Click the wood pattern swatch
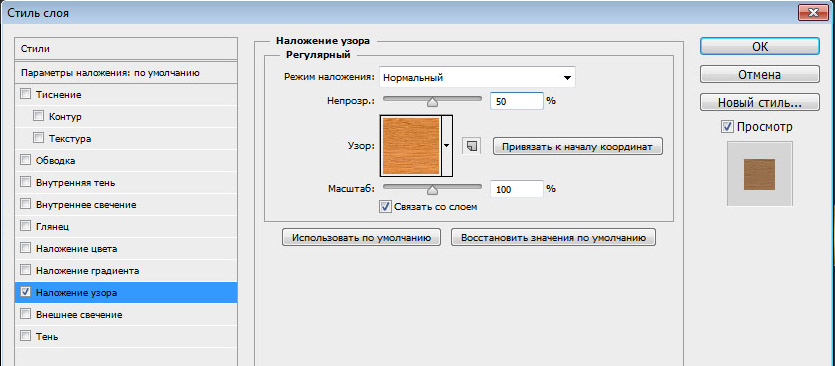Screen dimensions: 835x366 (410, 145)
